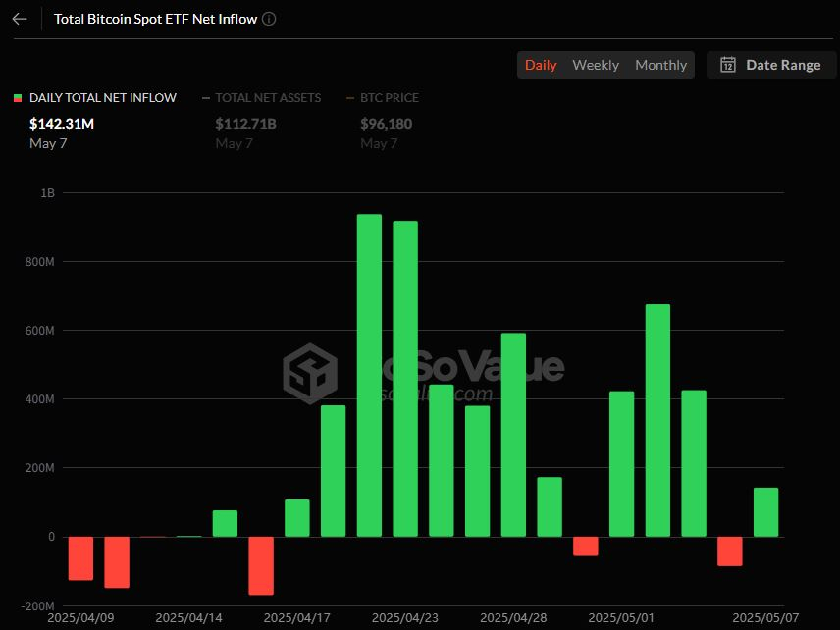
Task: Click the Total Bitcoin Spot ETF Net Inflow title
Action: 157,19
